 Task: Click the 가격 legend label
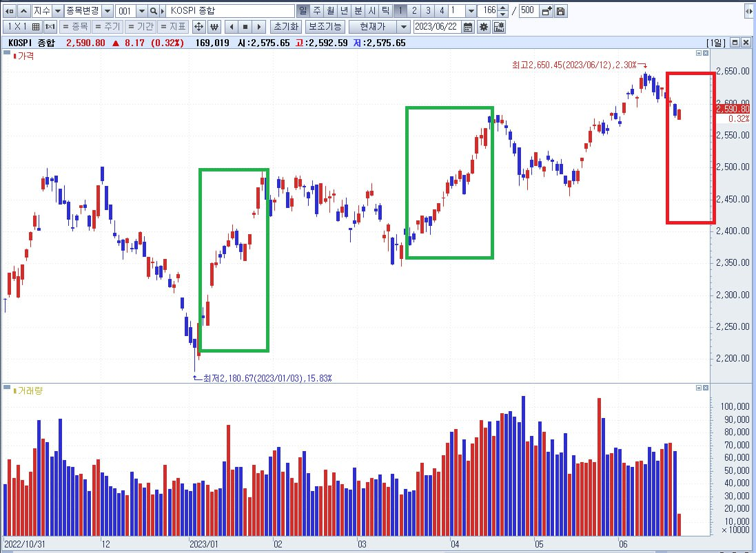tap(25, 56)
